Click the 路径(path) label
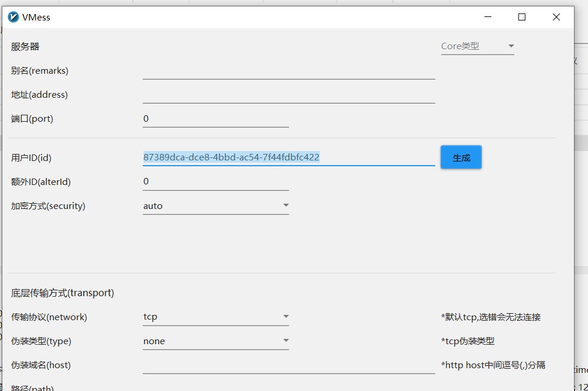588x391 pixels. pyautogui.click(x=32, y=387)
